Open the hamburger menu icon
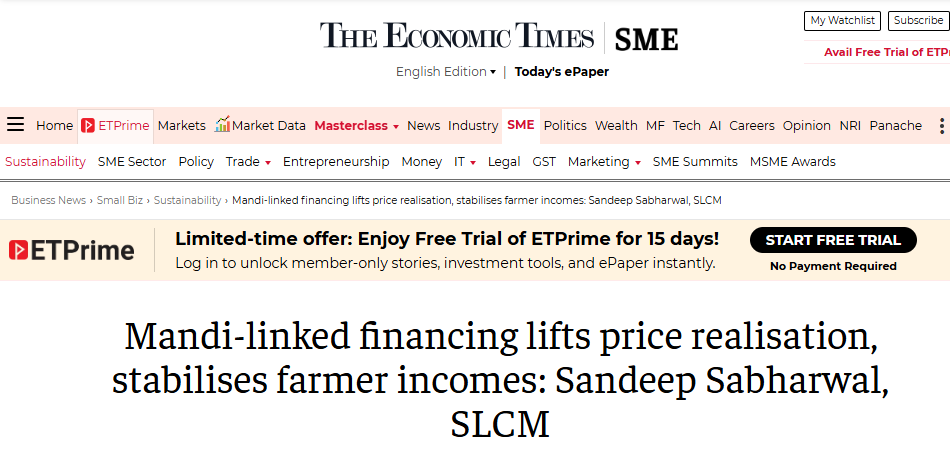Screen dimensions: 950x453 [x=15, y=125]
